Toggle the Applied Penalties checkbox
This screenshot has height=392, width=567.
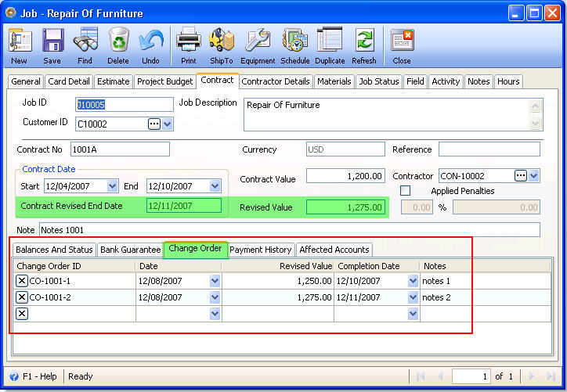pyautogui.click(x=405, y=190)
